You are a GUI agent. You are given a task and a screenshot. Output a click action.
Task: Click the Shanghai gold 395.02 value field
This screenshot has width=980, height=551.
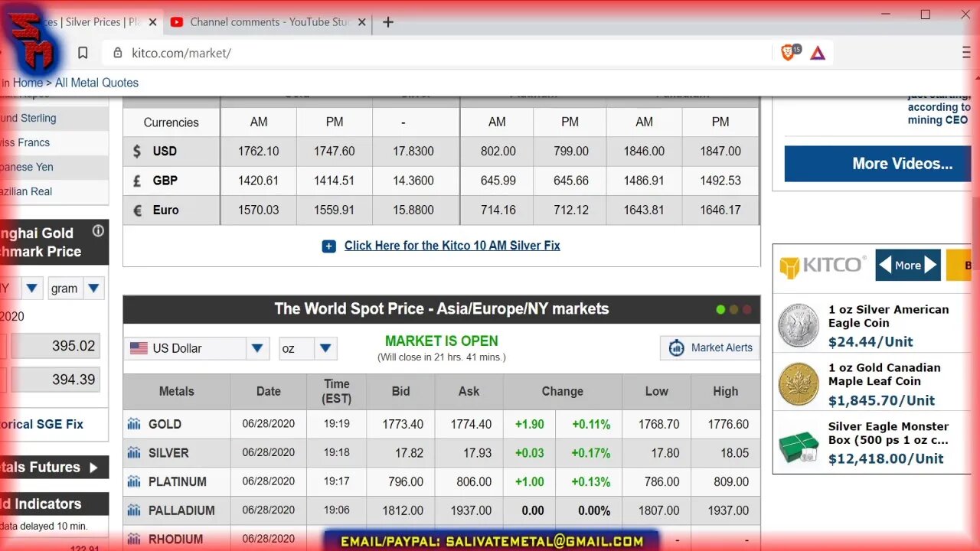click(x=55, y=346)
